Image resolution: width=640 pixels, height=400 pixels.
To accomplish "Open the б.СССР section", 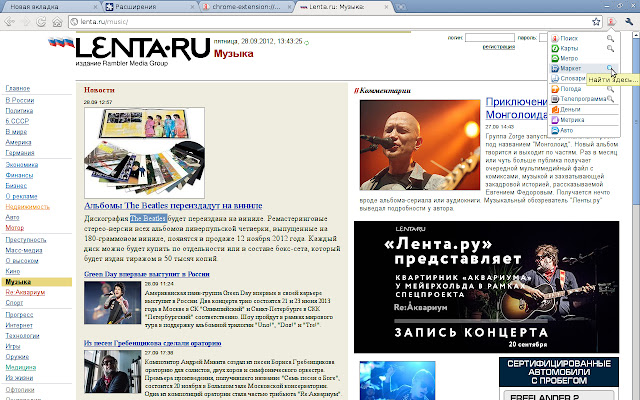I will pos(17,121).
